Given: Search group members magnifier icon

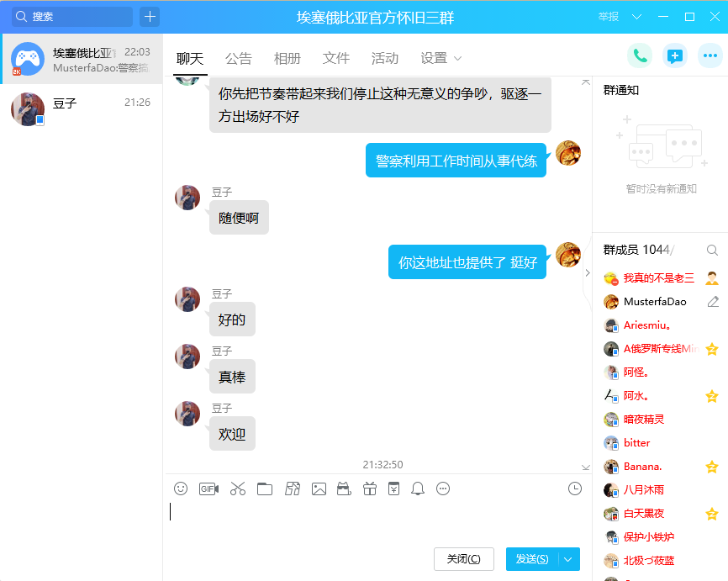Looking at the screenshot, I should [712, 251].
